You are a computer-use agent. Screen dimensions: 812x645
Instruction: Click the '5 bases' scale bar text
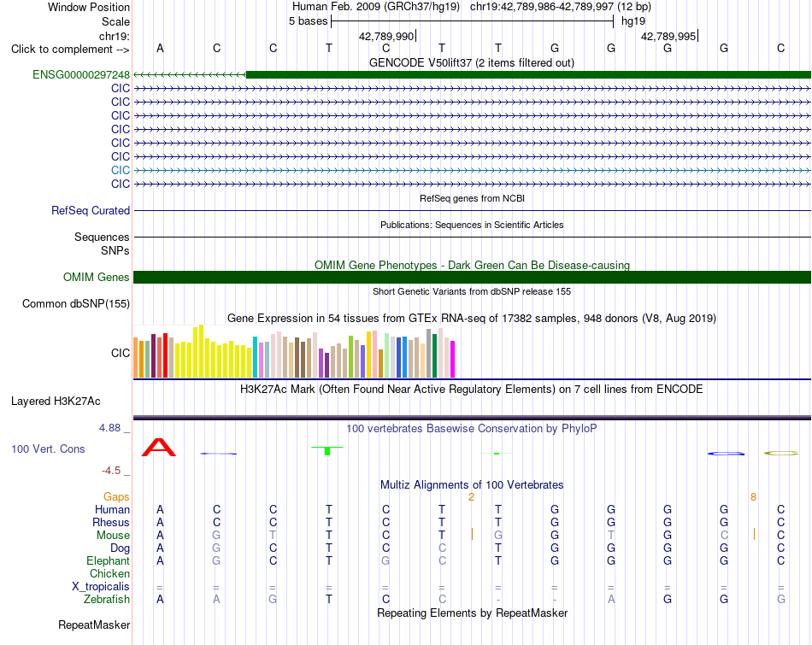[308, 21]
